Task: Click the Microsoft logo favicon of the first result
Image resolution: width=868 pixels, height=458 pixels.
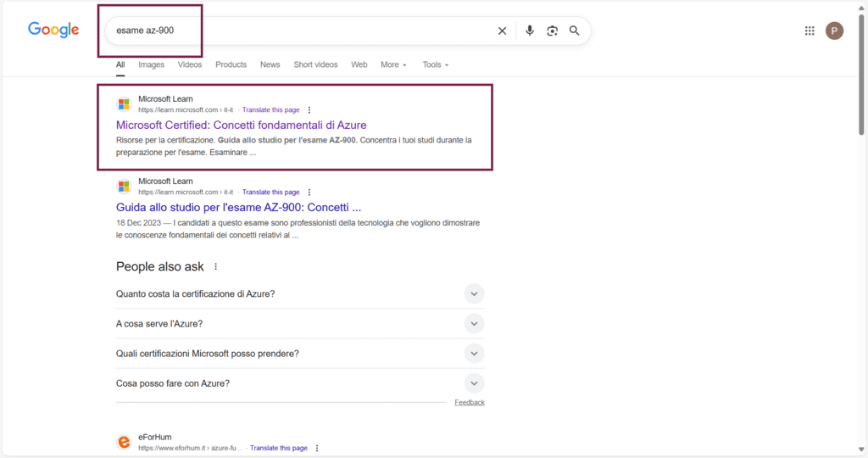Action: pos(124,104)
